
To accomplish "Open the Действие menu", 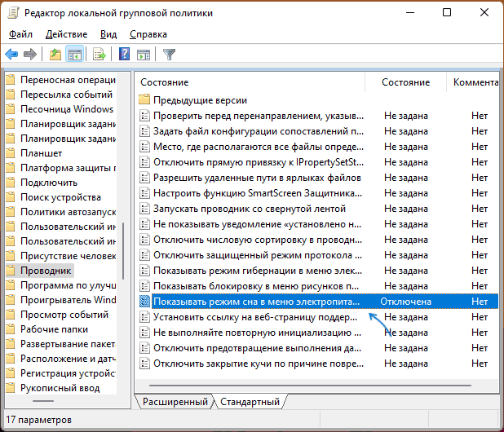I will 67,34.
